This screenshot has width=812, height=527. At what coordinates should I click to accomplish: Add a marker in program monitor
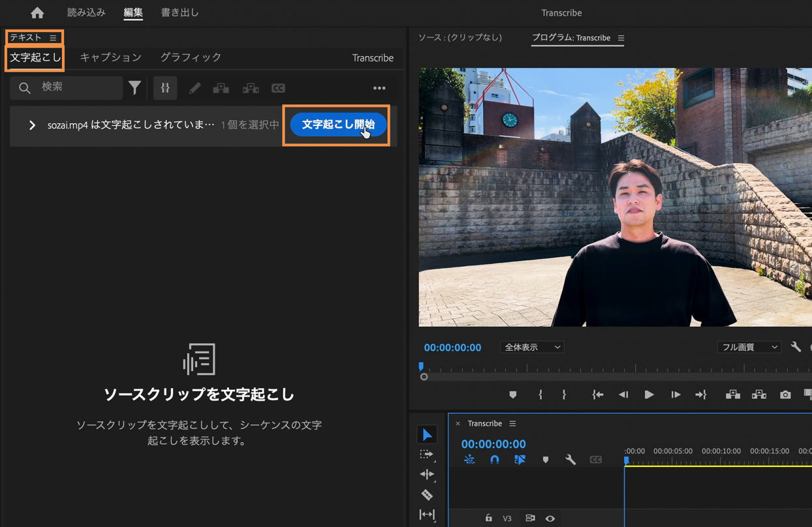513,395
